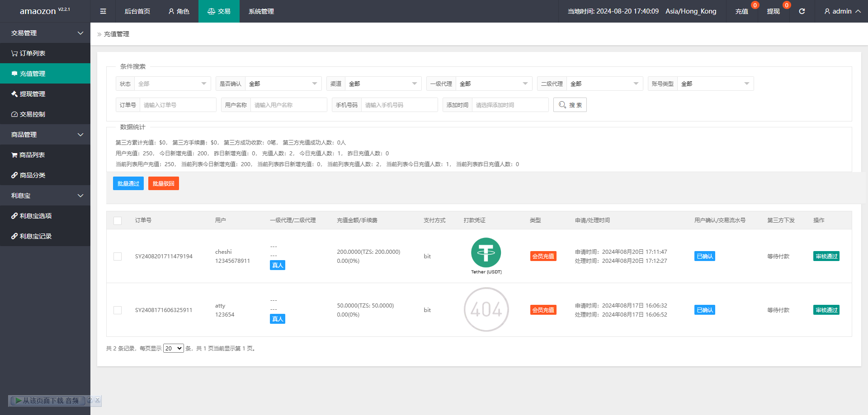Switch to the 系统管理 top tab
Viewport: 868px width, 415px height.
[x=261, y=11]
